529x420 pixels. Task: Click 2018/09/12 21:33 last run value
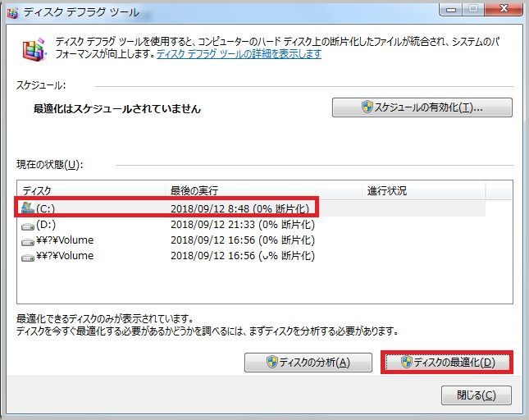point(243,225)
